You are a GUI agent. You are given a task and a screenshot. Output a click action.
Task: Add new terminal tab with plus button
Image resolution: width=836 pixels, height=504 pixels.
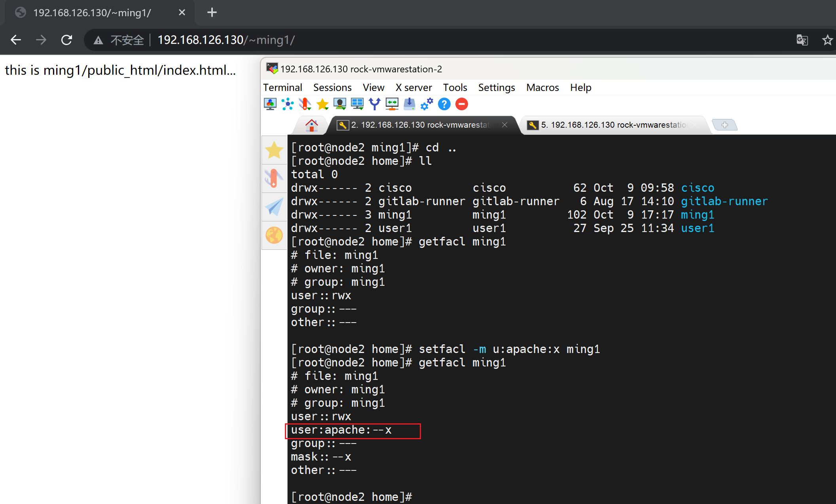724,125
